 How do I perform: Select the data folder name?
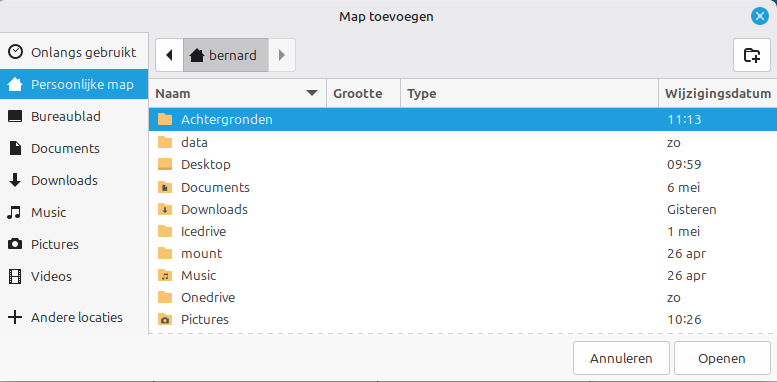click(194, 143)
